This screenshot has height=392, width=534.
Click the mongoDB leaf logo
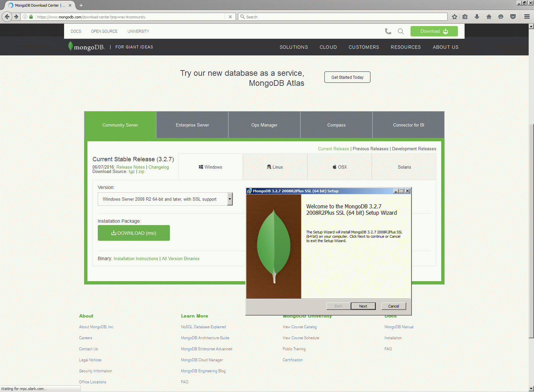86,47
